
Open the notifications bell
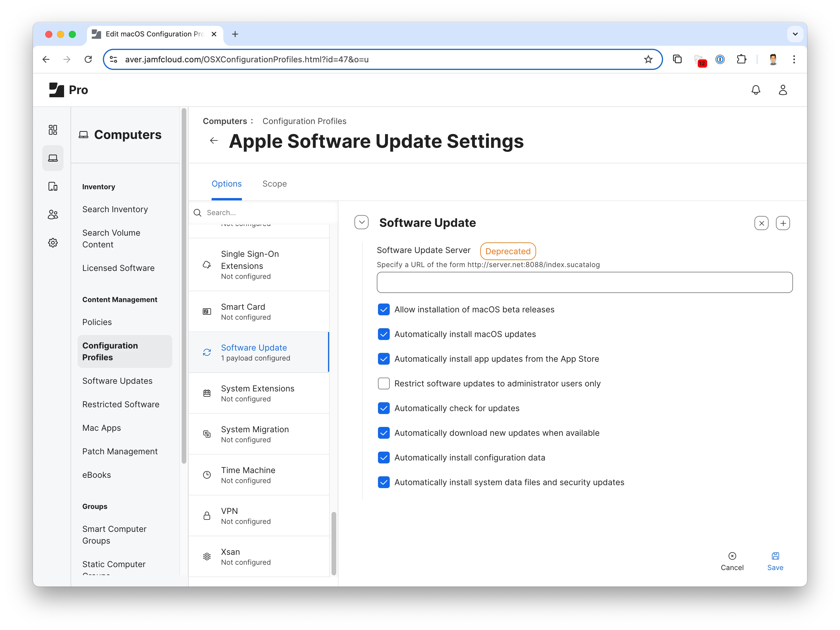(756, 90)
